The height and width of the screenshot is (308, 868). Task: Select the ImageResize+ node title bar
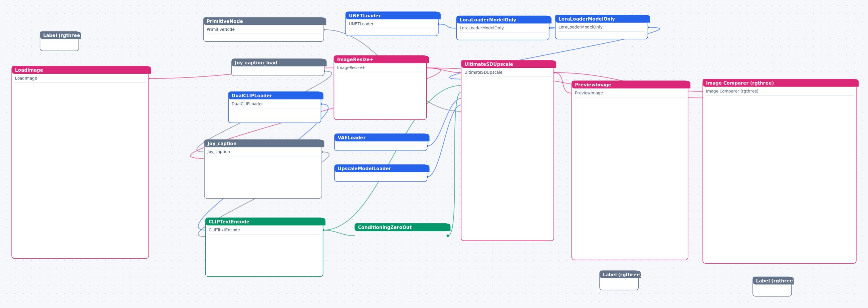click(x=381, y=59)
